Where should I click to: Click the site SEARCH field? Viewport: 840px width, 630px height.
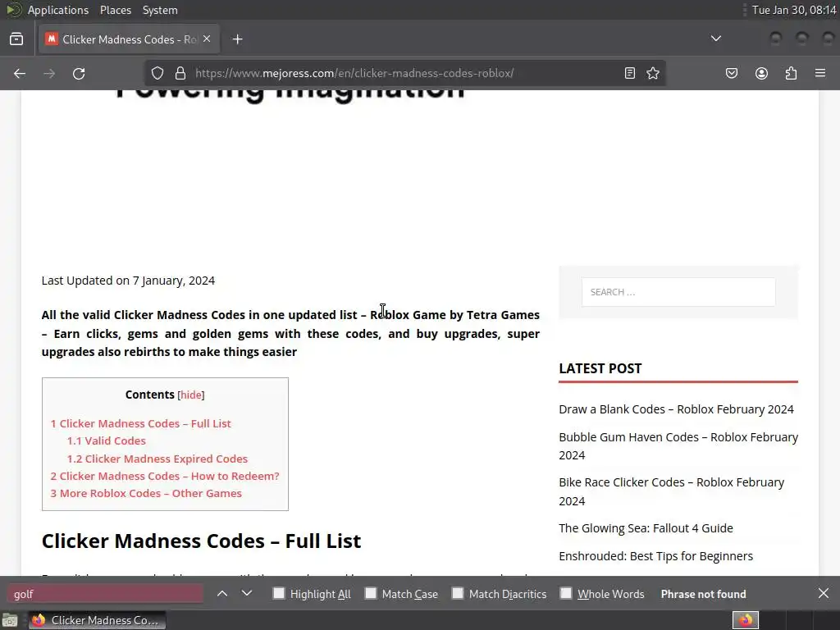coord(678,292)
